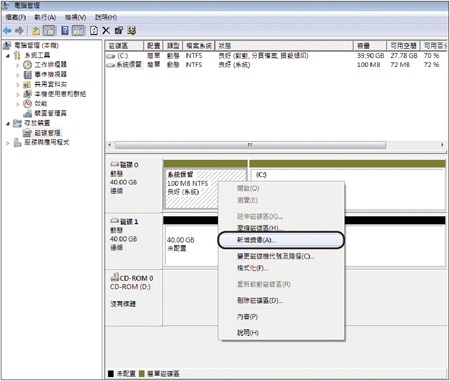Expand the 效能 node
This screenshot has height=381, width=450.
(x=18, y=104)
